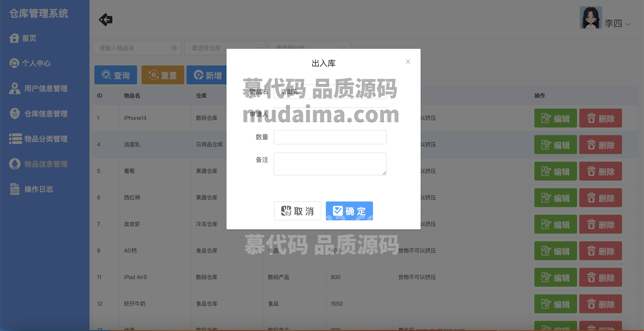Image resolution: width=644 pixels, height=331 pixels.
Task: Delete the iPad Air5 row
Action: click(600, 277)
